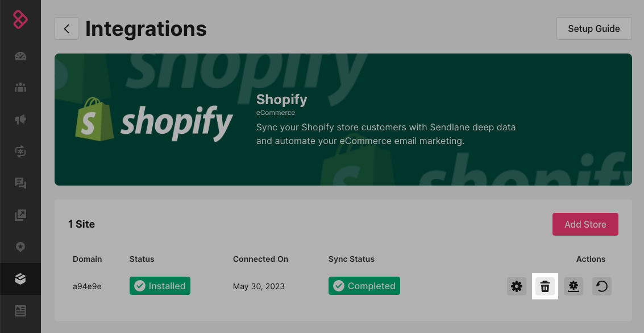Go to Audience people icon in sidebar
This screenshot has height=333, width=644.
(x=20, y=88)
